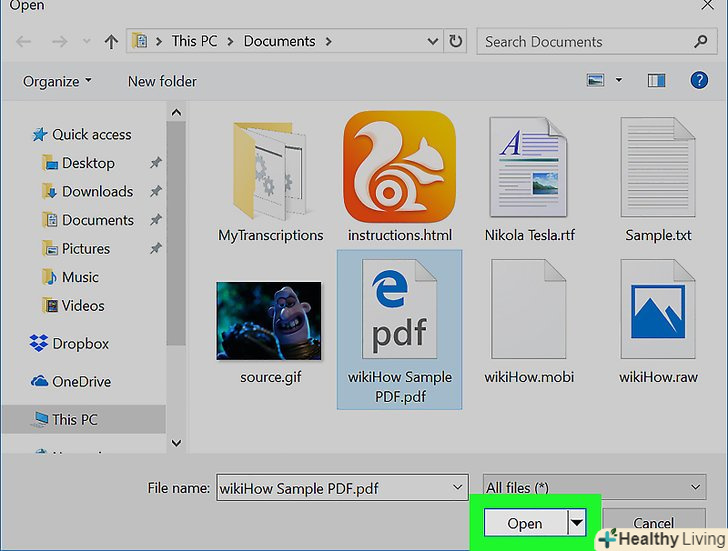Toggle the preview pane icon

pyautogui.click(x=656, y=80)
